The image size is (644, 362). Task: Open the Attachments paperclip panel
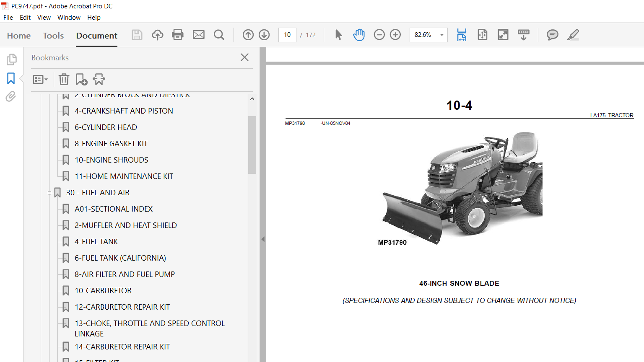click(11, 97)
